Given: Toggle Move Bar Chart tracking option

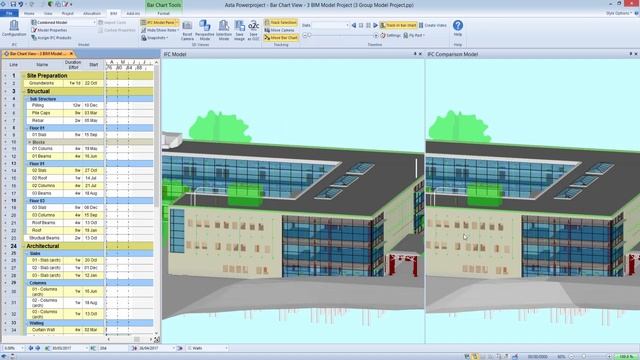Looking at the screenshot, I should point(281,38).
